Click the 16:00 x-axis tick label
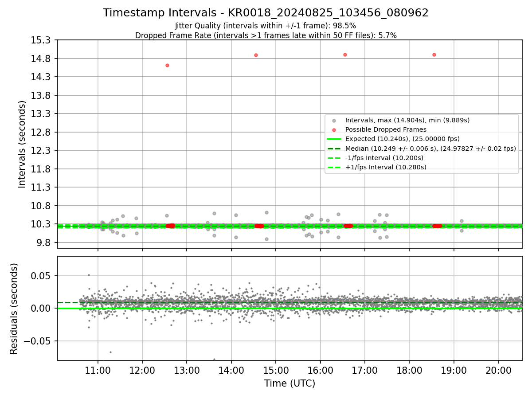This screenshot has height=399, width=532. pos(320,370)
